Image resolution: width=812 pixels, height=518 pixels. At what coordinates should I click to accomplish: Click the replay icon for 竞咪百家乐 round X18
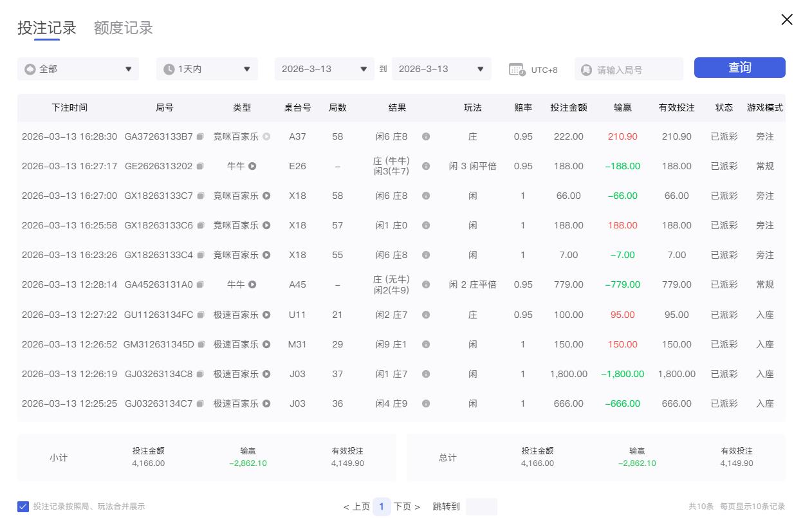tap(265, 196)
